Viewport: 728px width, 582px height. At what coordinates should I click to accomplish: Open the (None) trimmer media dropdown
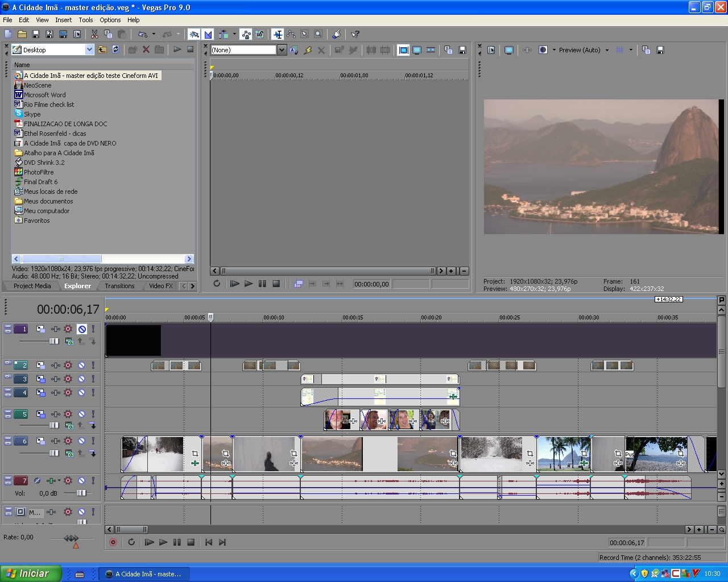282,50
